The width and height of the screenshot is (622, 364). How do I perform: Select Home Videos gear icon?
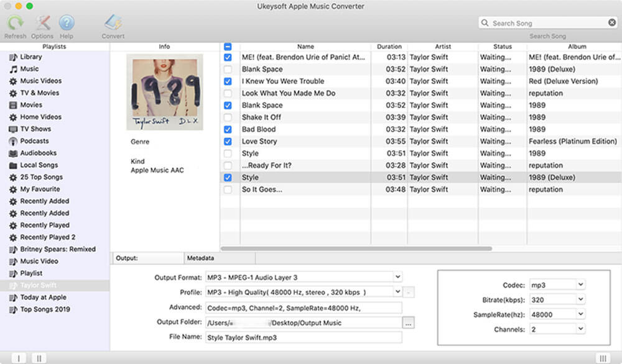tap(13, 117)
